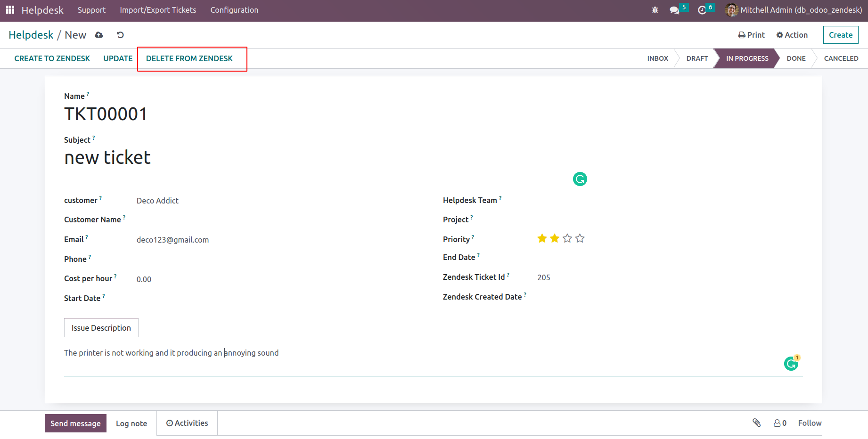Click the Send message button
This screenshot has height=439, width=868.
click(75, 423)
